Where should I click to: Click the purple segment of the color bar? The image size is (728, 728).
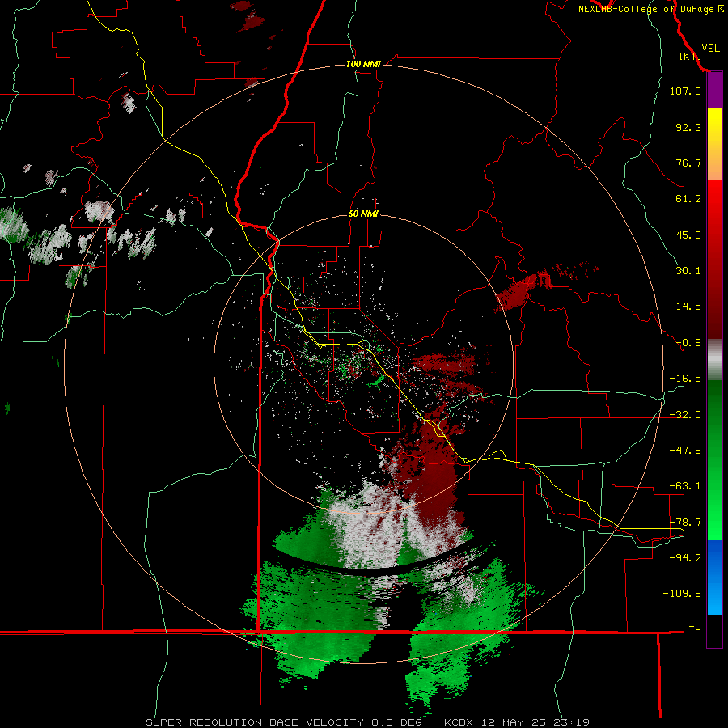[x=714, y=91]
